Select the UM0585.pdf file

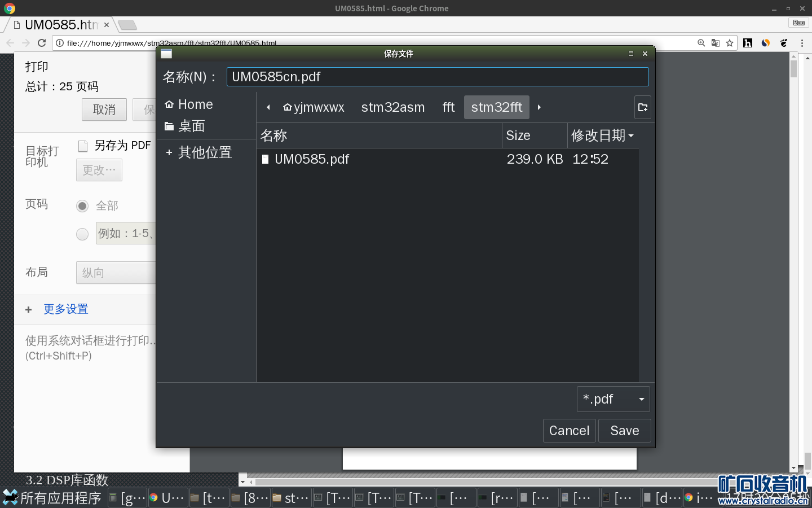(312, 159)
